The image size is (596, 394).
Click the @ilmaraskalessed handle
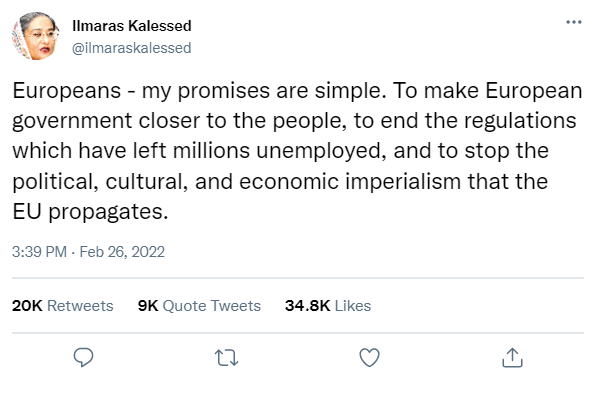(132, 48)
